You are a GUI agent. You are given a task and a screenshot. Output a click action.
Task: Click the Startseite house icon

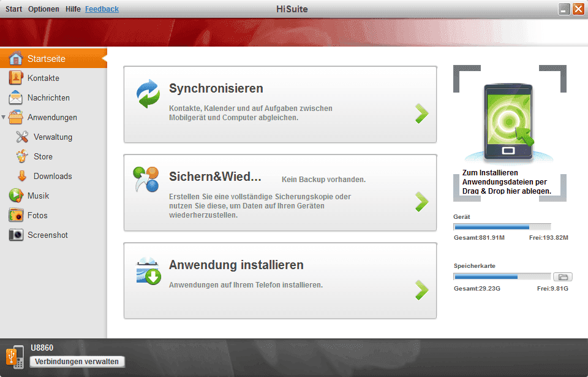click(16, 58)
